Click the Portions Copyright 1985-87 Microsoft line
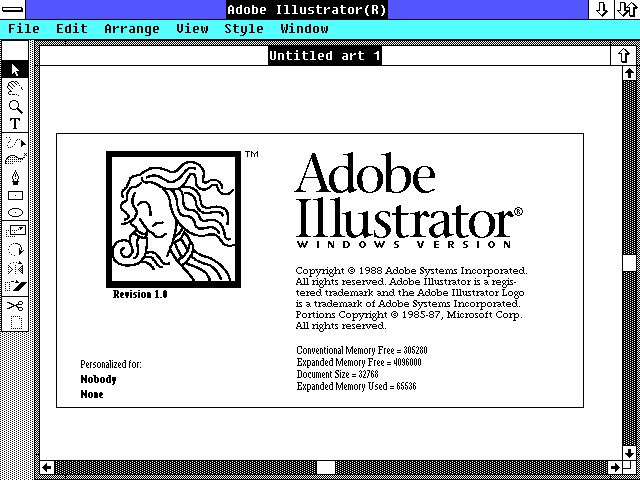The width and height of the screenshot is (640, 480). [409, 315]
